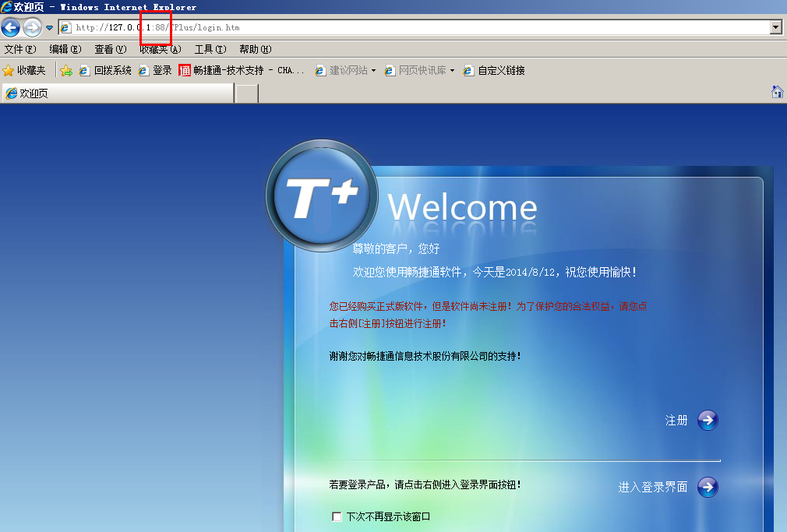Click the 收藏夹 star favorites button
This screenshot has height=532, width=787.
click(x=24, y=70)
